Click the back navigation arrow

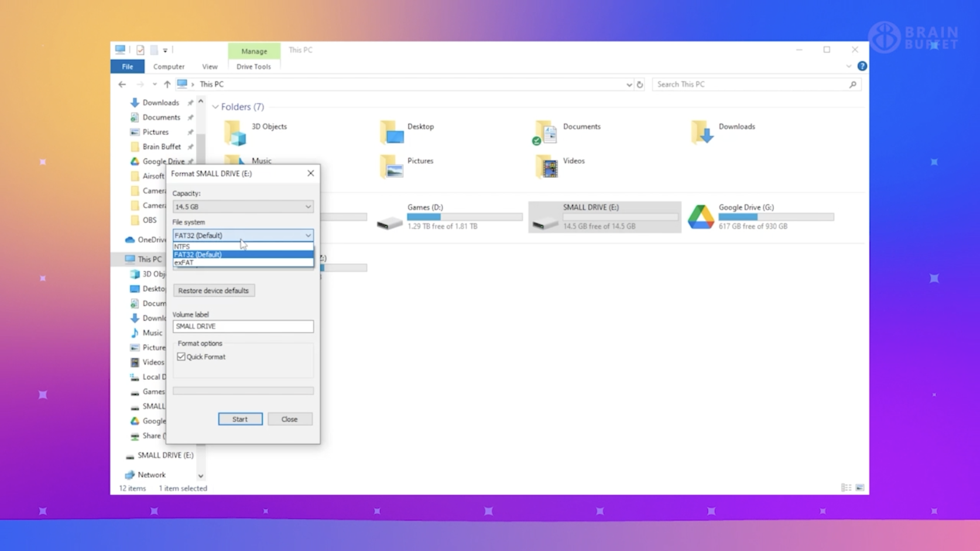(x=122, y=84)
